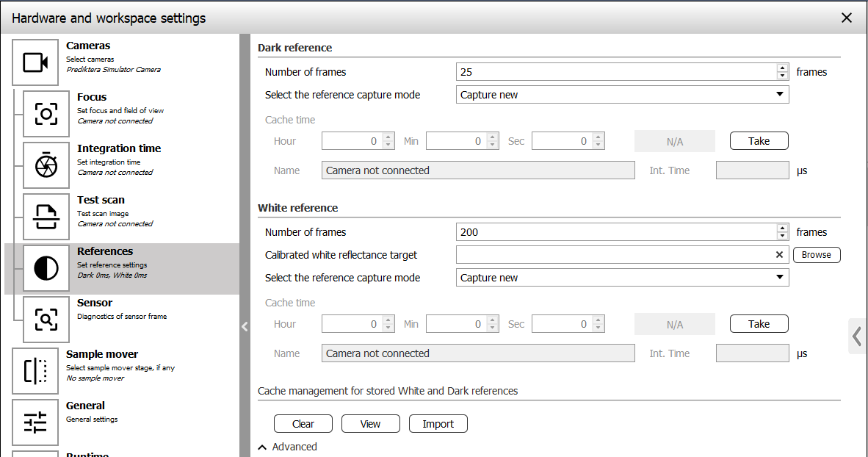The width and height of the screenshot is (868, 457).
Task: Select the Sample mover icon
Action: 35,371
